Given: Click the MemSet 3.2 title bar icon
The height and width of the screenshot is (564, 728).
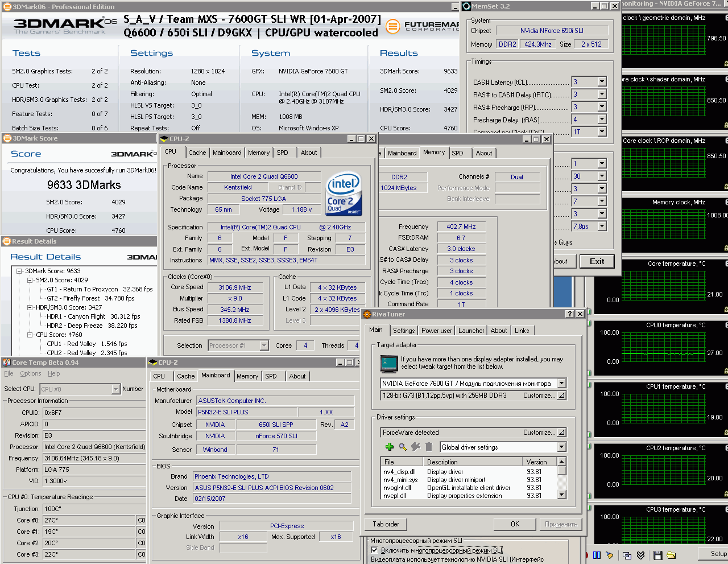Looking at the screenshot, I should [x=466, y=6].
